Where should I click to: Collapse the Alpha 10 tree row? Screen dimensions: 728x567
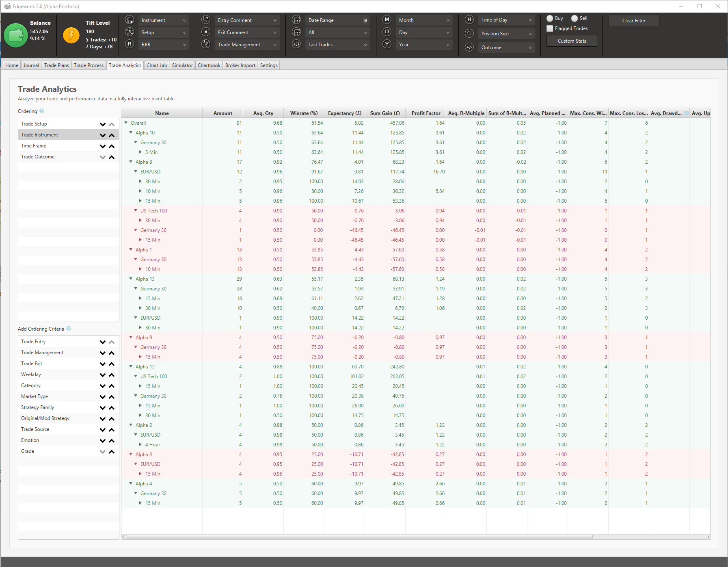pyautogui.click(x=131, y=132)
